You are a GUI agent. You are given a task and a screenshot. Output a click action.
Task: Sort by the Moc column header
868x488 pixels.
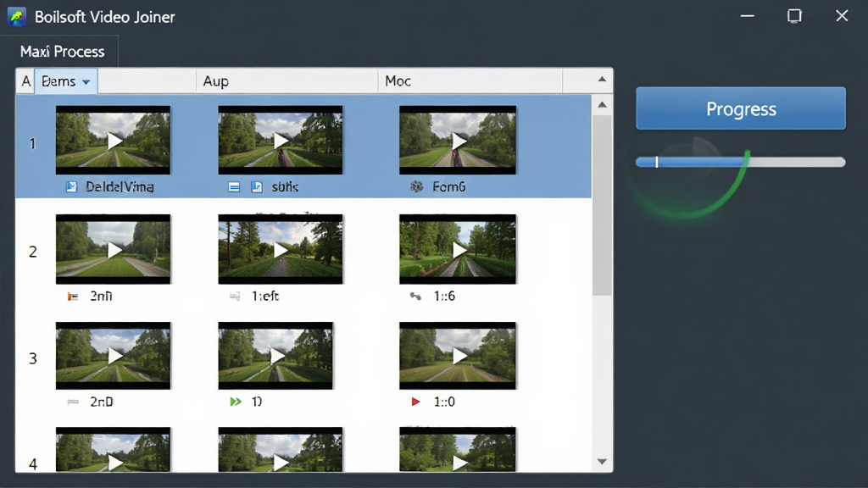pos(470,81)
